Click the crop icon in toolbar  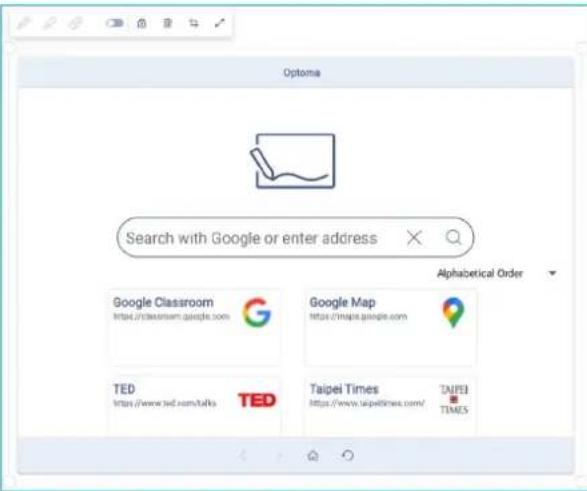click(x=194, y=23)
